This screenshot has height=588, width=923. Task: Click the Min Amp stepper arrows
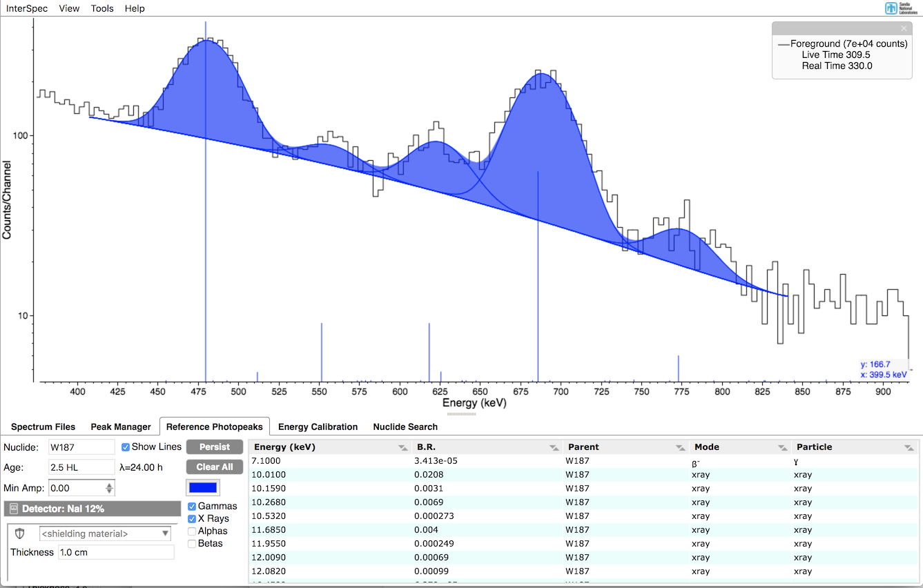coord(109,488)
